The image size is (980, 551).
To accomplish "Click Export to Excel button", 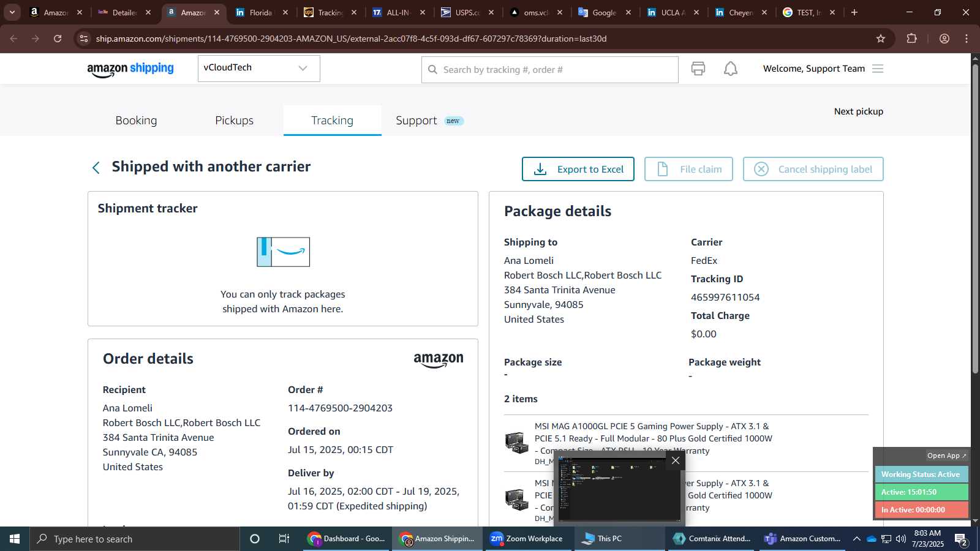I will click(x=578, y=169).
